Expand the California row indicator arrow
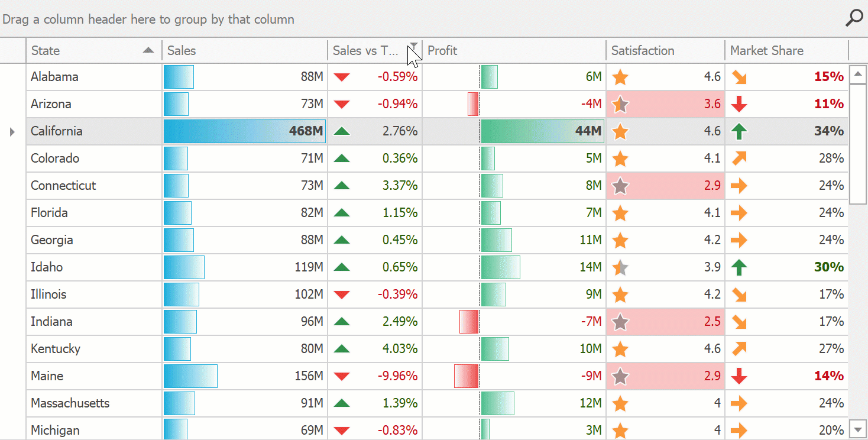This screenshot has width=868, height=440. (x=12, y=131)
